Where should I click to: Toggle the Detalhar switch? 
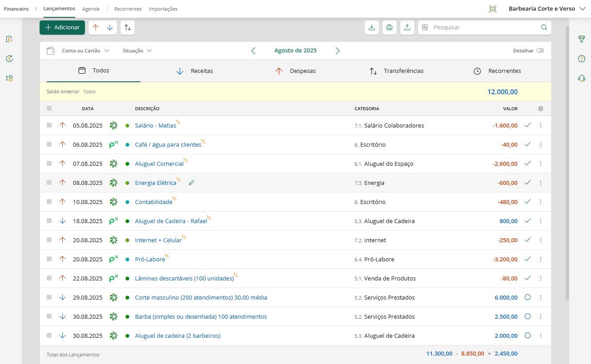(540, 51)
